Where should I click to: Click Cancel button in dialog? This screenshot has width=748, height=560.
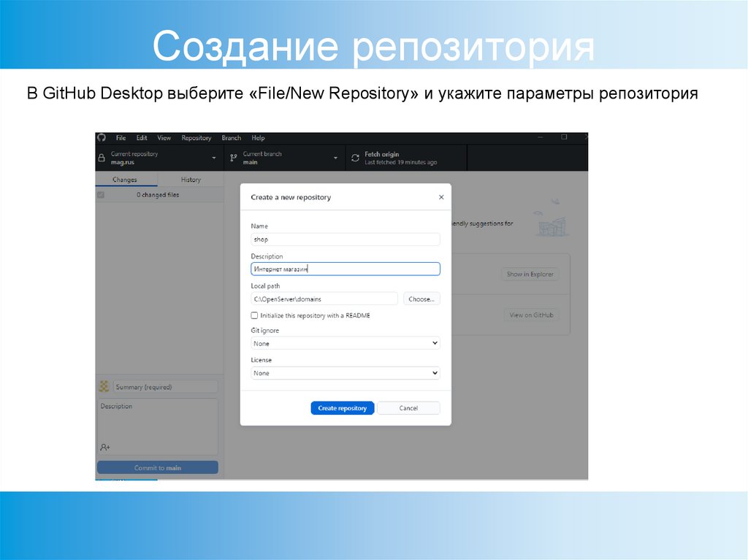coord(408,408)
